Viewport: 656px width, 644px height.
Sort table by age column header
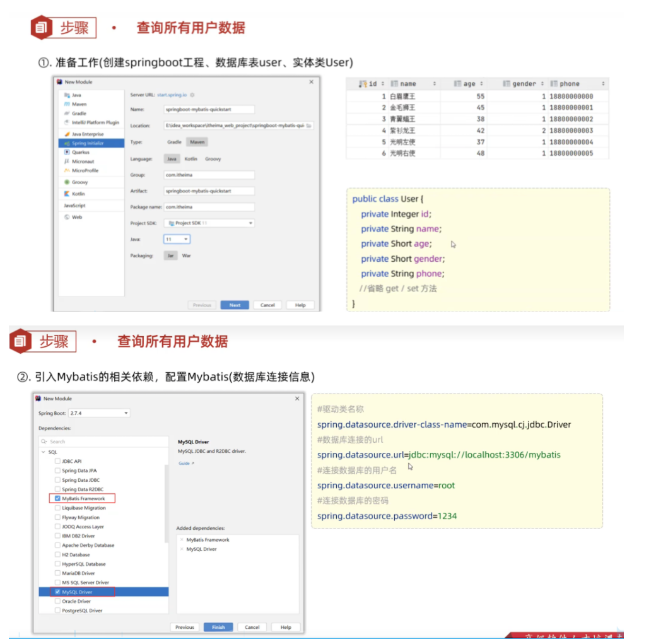[469, 84]
